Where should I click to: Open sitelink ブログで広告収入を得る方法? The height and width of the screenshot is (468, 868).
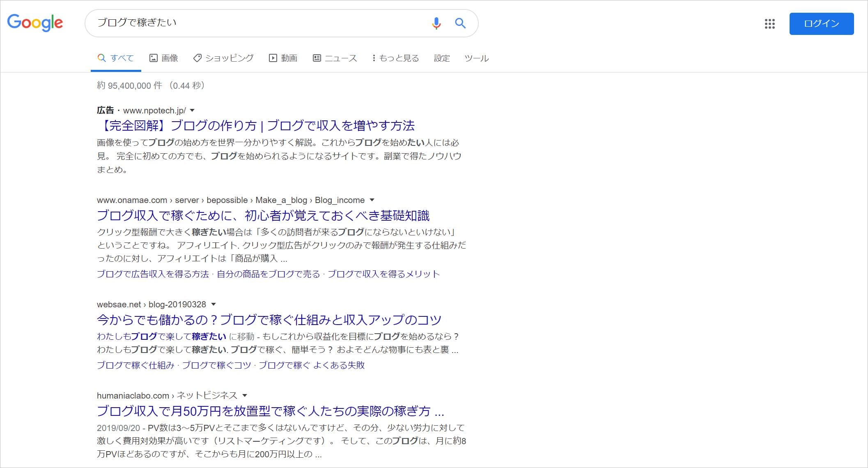(153, 274)
